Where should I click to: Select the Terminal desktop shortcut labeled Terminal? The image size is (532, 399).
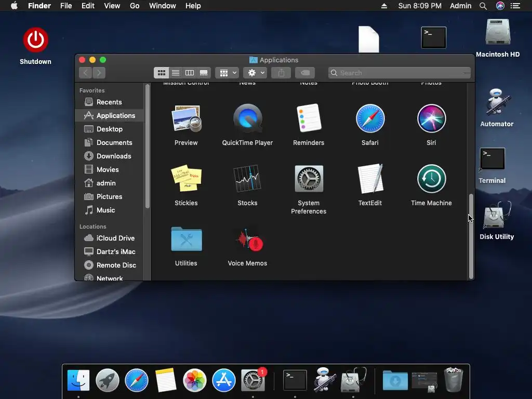coord(493,158)
